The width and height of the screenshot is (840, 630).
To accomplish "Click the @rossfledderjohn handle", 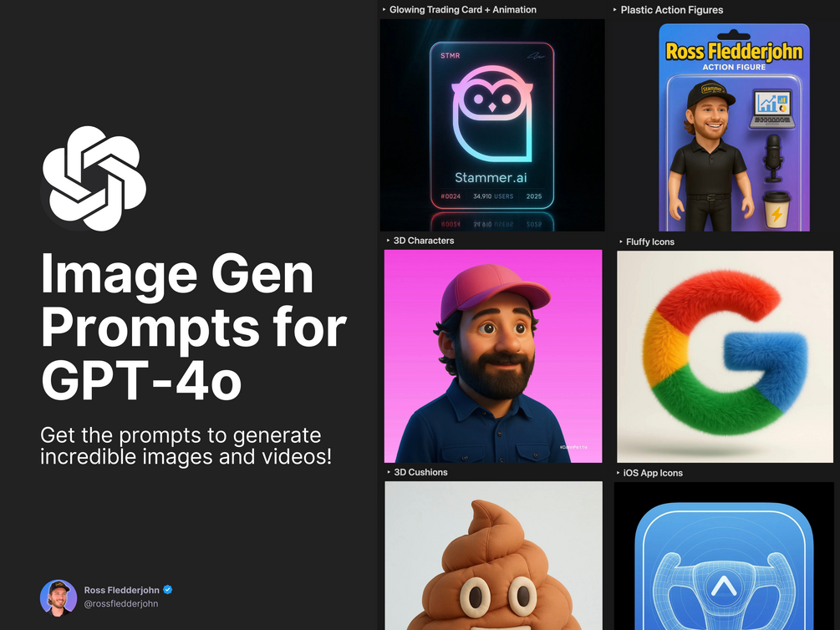I will [121, 604].
